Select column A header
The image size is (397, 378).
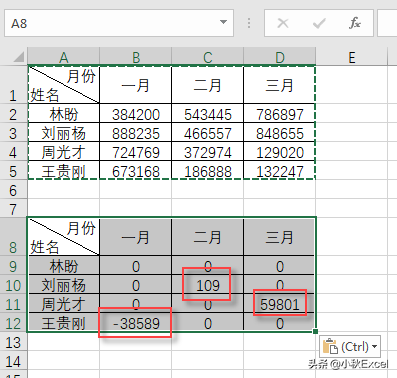tap(64, 57)
